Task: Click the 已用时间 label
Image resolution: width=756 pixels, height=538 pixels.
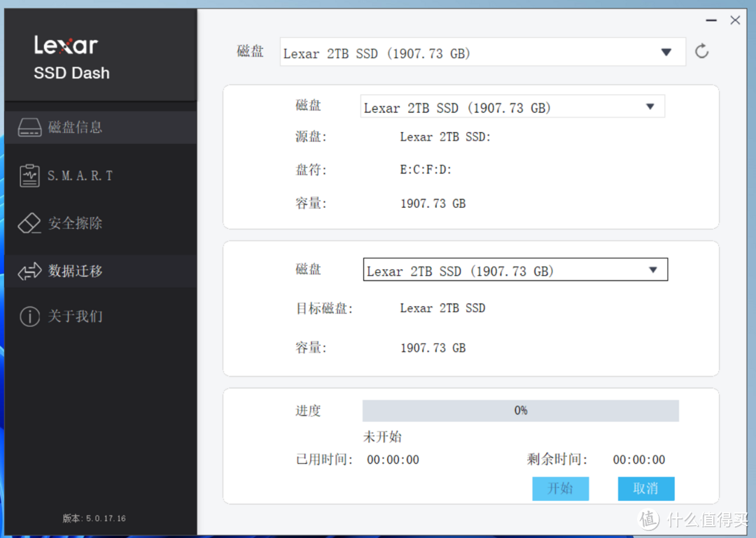Action: click(324, 460)
